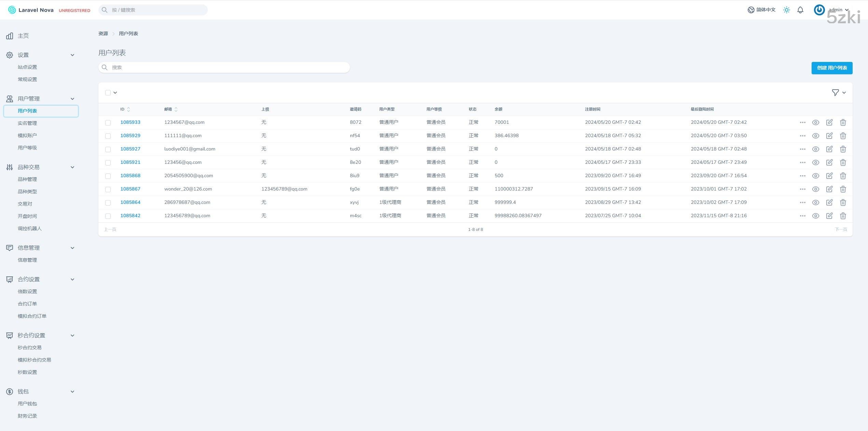Open the 实名管理 sidebar menu item

27,123
